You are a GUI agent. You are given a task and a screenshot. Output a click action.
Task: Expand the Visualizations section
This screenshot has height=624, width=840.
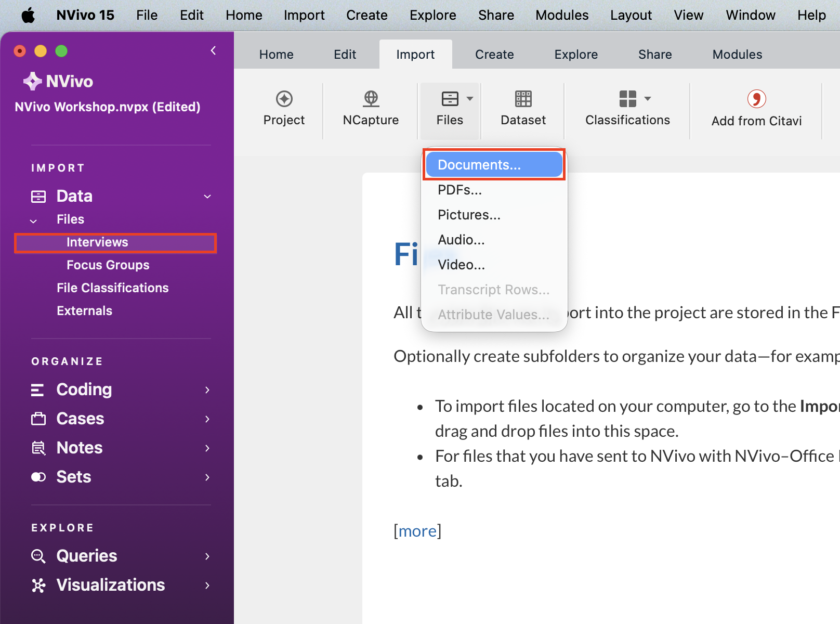pyautogui.click(x=207, y=586)
